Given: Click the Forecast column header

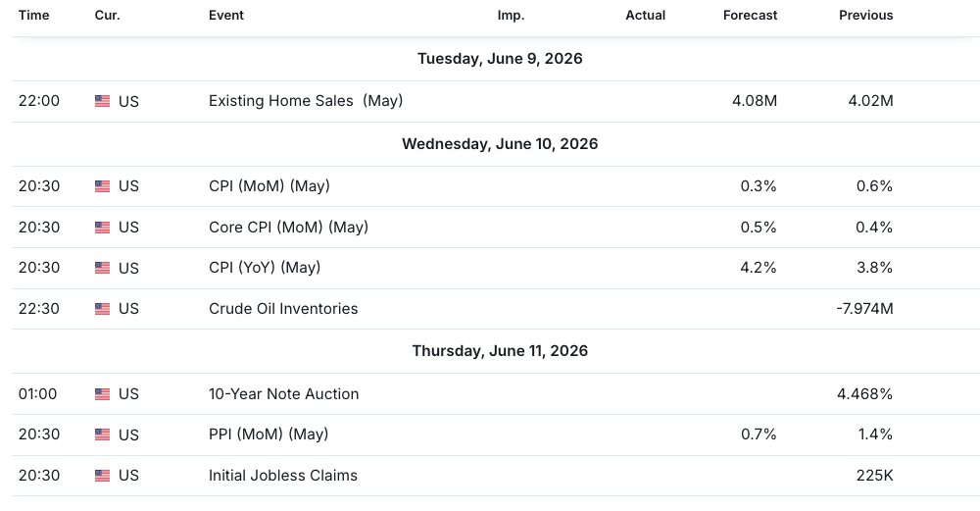Looking at the screenshot, I should (x=750, y=15).
